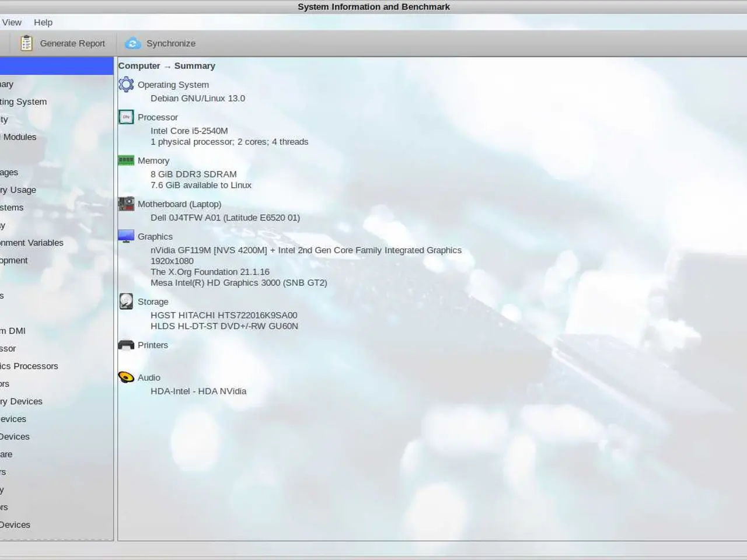The width and height of the screenshot is (747, 560).
Task: Open the View menu
Action: [x=11, y=22]
